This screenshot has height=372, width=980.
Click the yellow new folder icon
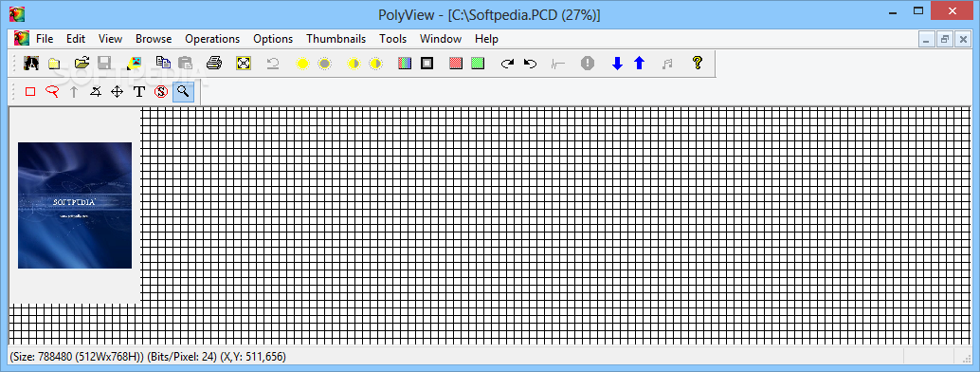point(54,63)
